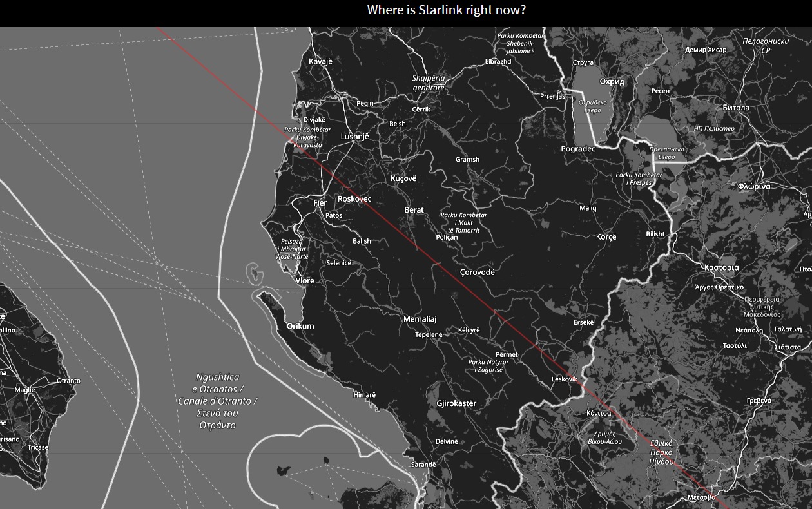
Task: Select the Korçë map label
Action: click(606, 237)
